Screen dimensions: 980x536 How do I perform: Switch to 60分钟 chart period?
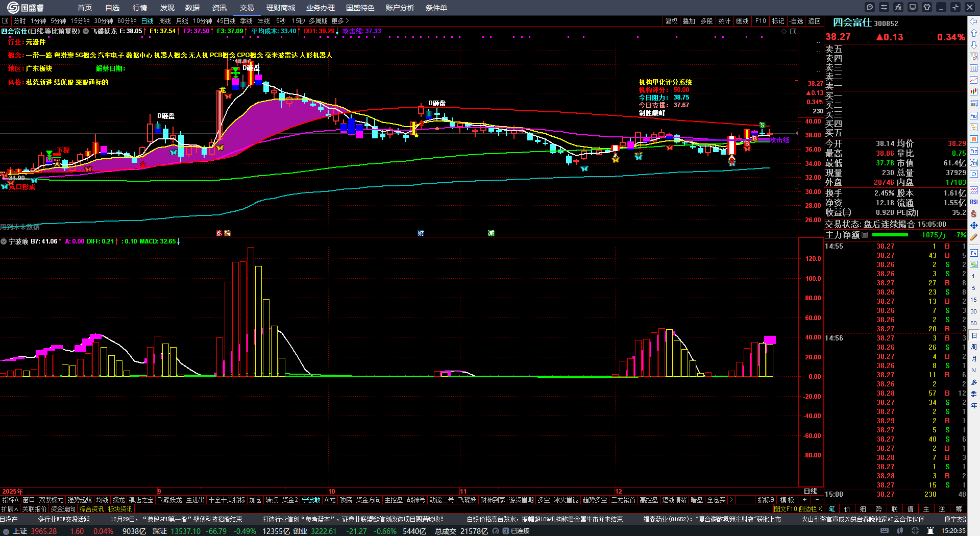pos(127,21)
